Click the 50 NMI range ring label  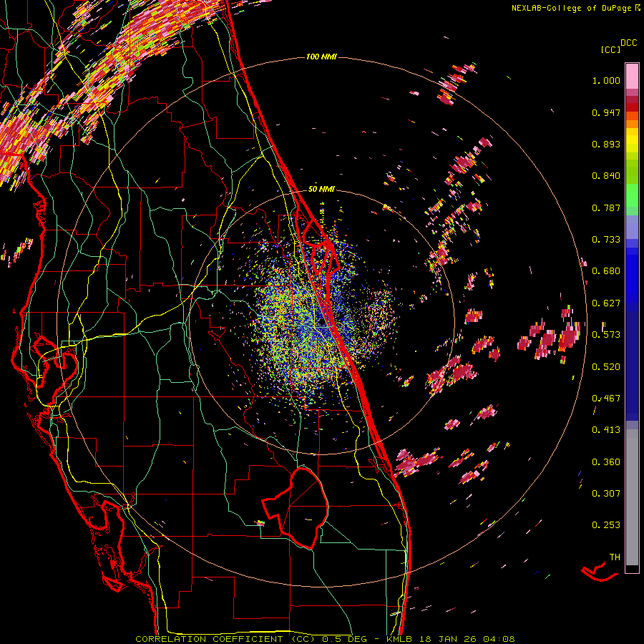pyautogui.click(x=321, y=189)
